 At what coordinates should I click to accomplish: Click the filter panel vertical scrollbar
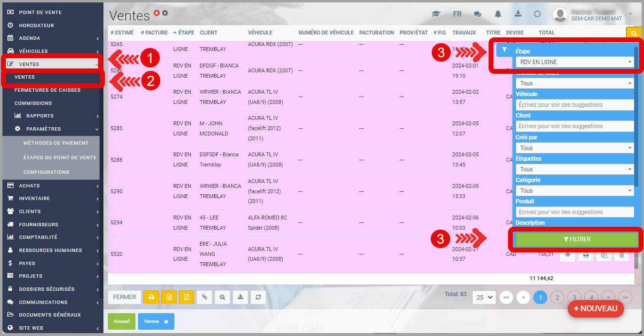[636, 117]
